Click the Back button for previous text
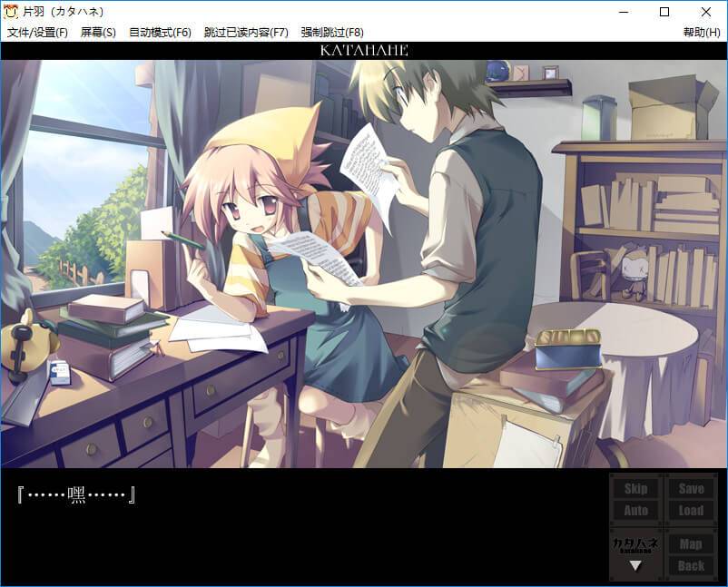 click(x=691, y=566)
